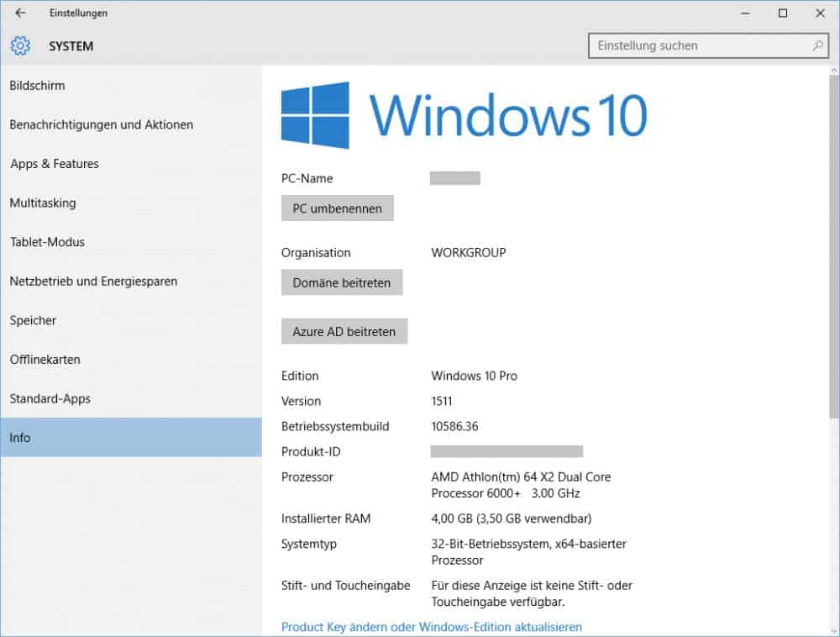
Task: Click the "Domäne beitreten" button
Action: pyautogui.click(x=342, y=282)
